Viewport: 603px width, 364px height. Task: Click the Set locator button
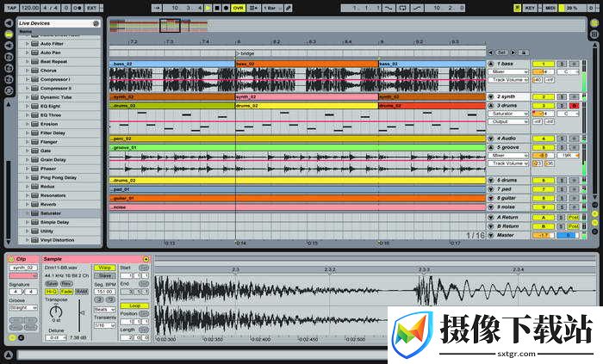pyautogui.click(x=501, y=52)
